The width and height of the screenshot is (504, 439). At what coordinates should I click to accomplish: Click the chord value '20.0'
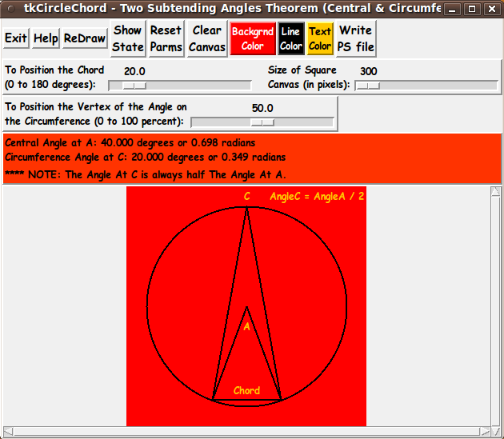(x=134, y=71)
